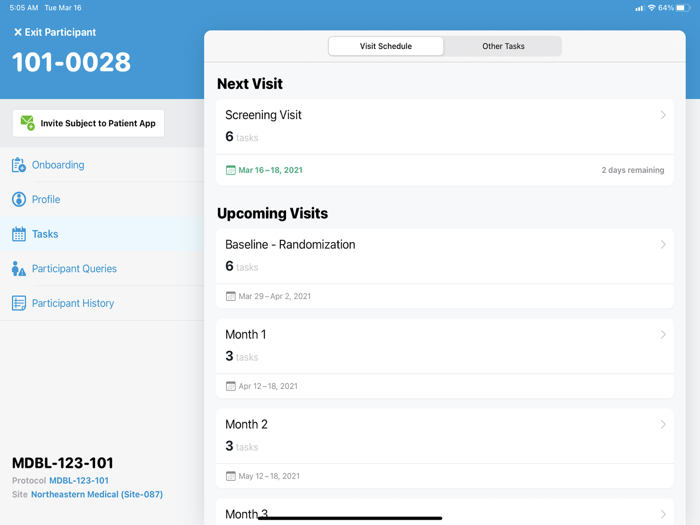The width and height of the screenshot is (700, 525).
Task: Click the 2 days remaining label
Action: pos(633,170)
